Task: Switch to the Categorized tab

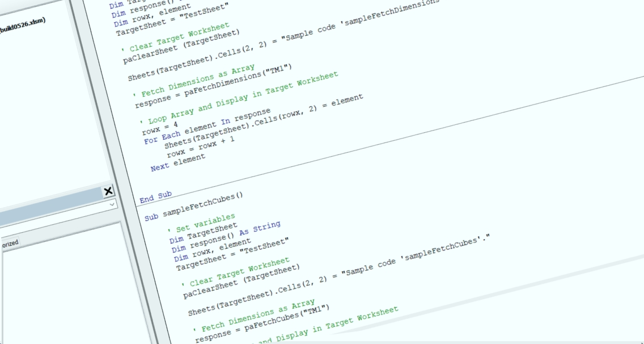Action: coord(9,243)
